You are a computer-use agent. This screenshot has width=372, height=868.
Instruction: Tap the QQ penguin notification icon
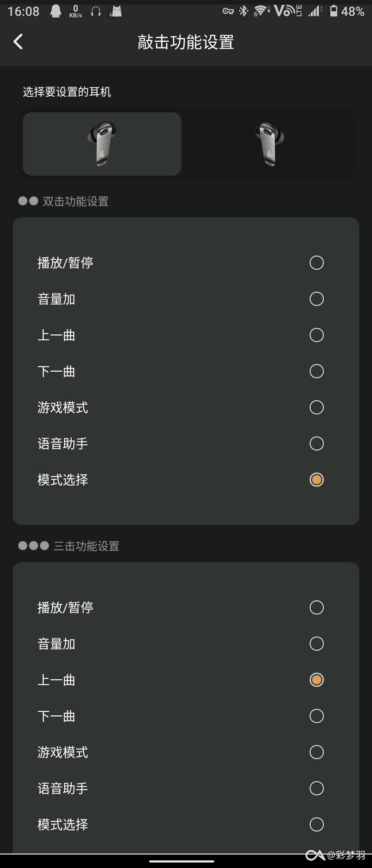click(x=56, y=11)
